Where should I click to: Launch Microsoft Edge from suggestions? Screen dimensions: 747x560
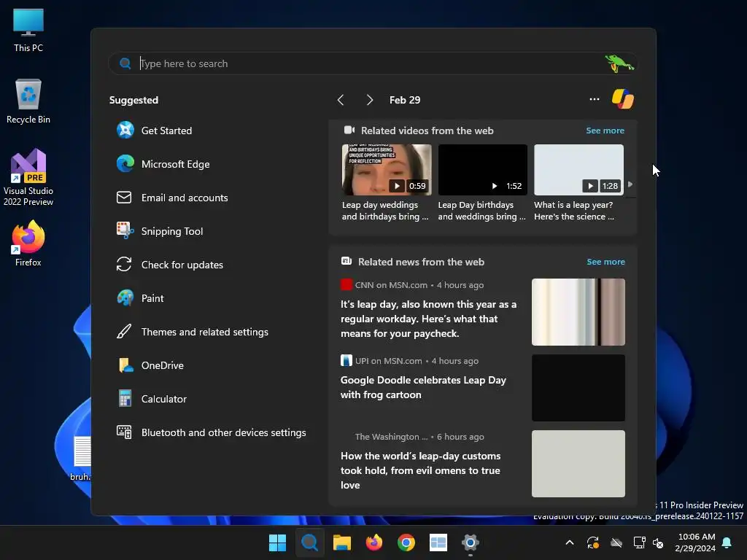tap(163, 164)
